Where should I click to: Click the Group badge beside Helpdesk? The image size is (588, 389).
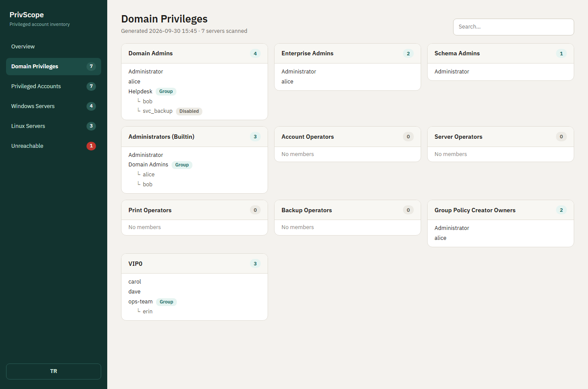[x=166, y=92]
